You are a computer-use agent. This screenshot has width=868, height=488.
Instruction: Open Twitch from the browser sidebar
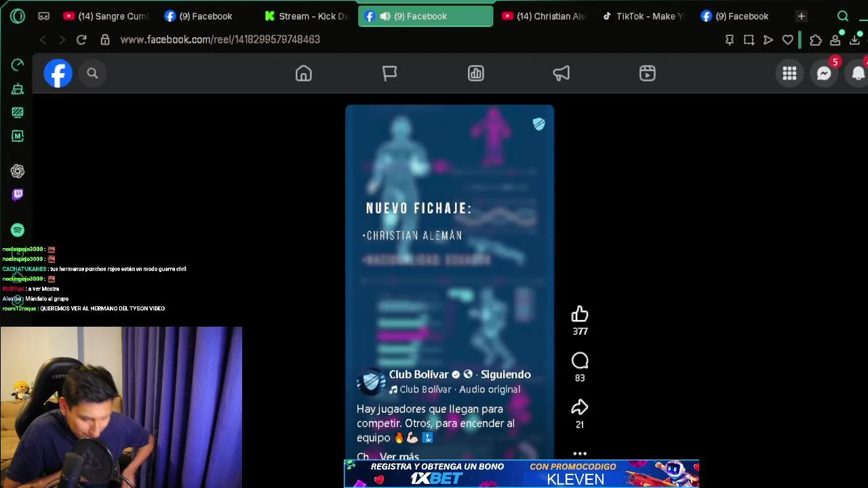pyautogui.click(x=18, y=195)
